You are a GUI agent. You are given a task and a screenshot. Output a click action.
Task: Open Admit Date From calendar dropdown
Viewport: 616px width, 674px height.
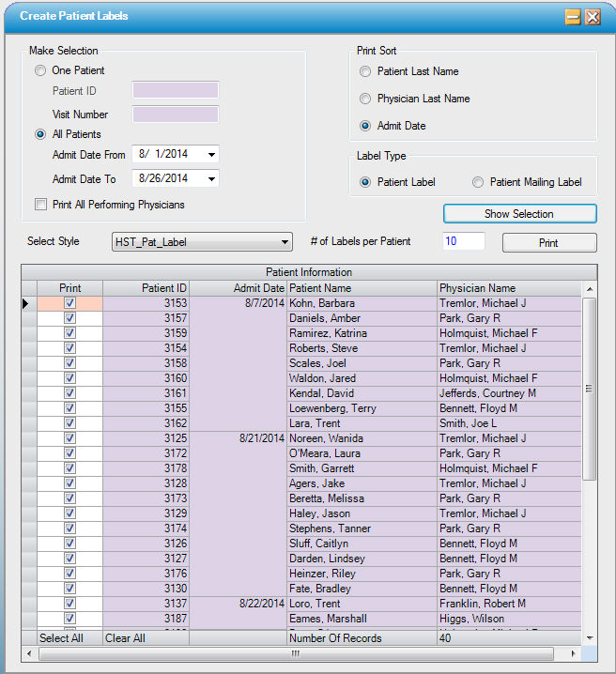(x=211, y=154)
